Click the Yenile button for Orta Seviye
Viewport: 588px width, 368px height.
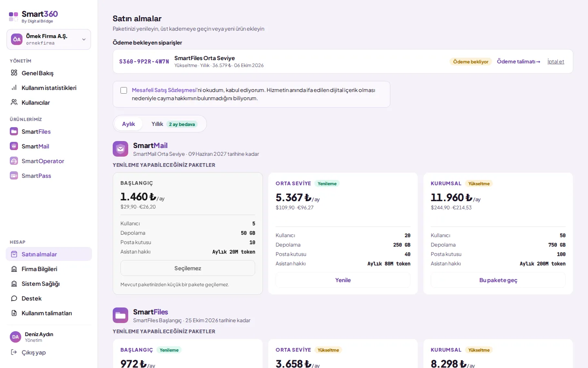pos(343,280)
